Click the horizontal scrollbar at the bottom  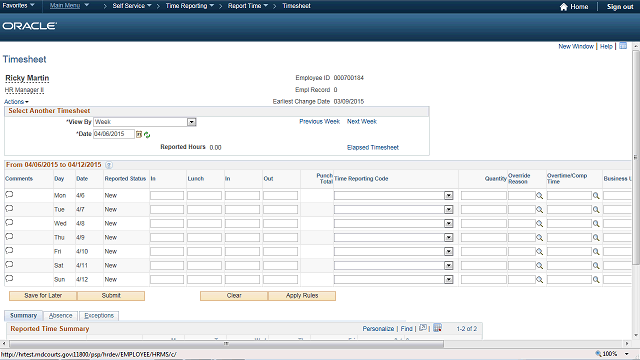(226, 344)
